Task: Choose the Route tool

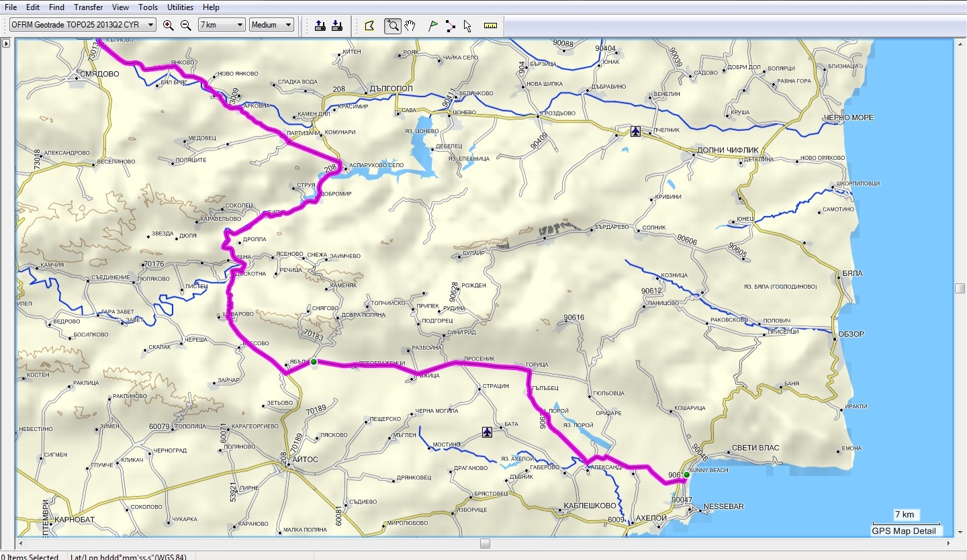Action: (x=450, y=26)
